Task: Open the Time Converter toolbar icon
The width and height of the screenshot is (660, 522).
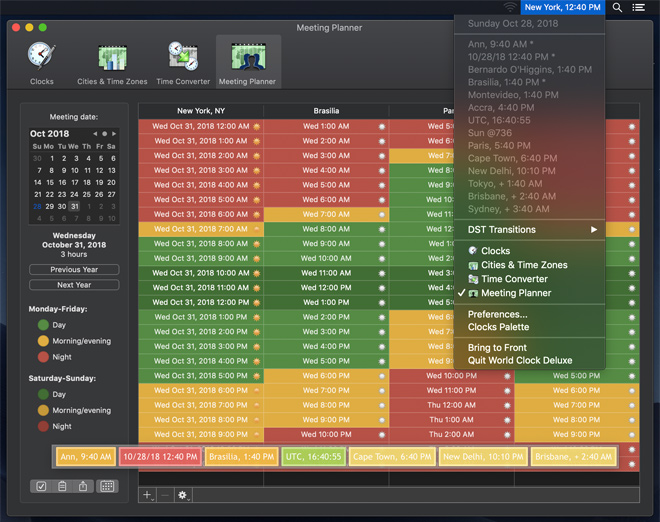Action: (183, 62)
